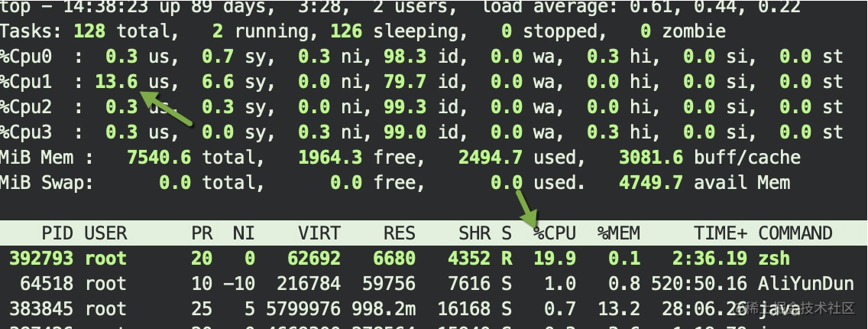Select the TIME+ column header

coord(721,233)
